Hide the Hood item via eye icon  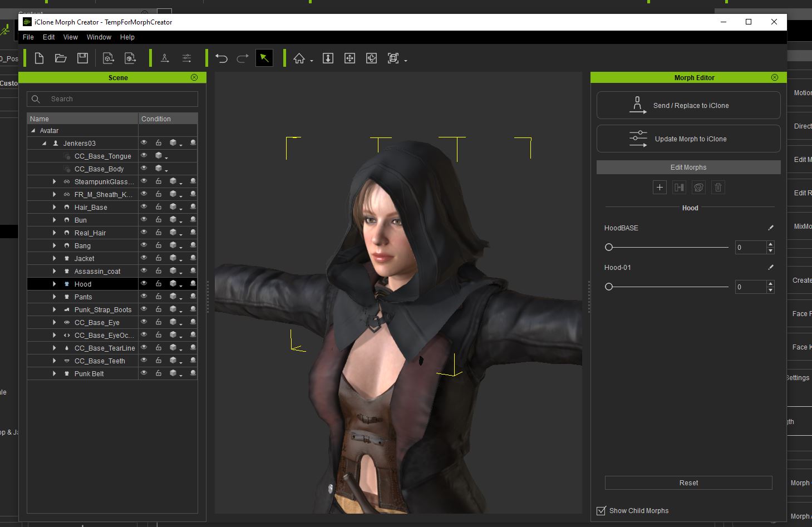coord(144,284)
